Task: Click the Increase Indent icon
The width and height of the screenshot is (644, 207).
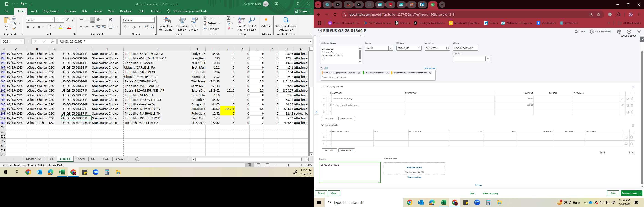Action: point(104,27)
